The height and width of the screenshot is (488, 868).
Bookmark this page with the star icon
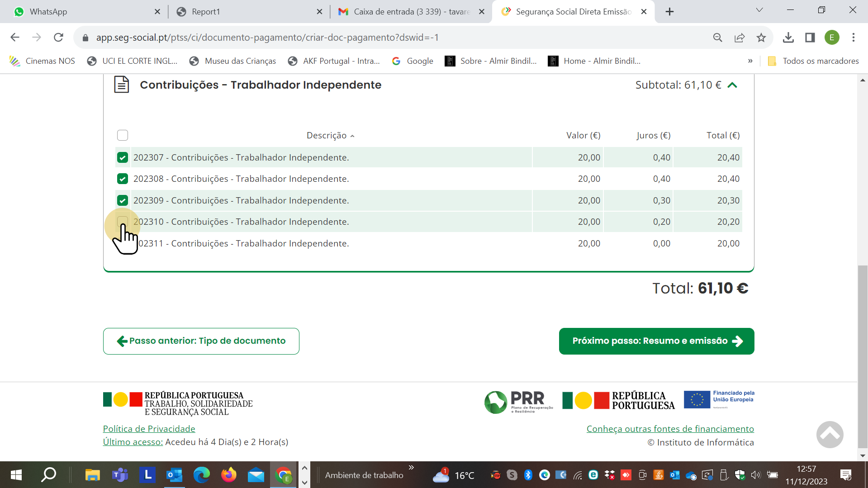[761, 38]
